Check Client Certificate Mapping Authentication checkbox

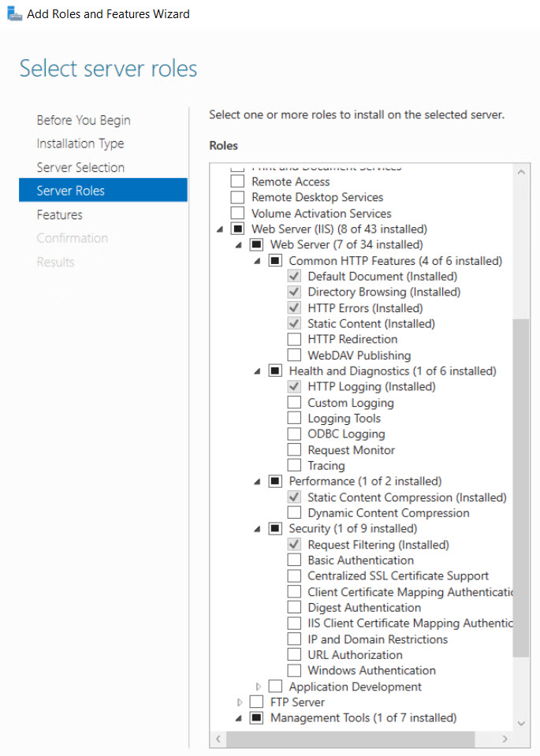294,591
